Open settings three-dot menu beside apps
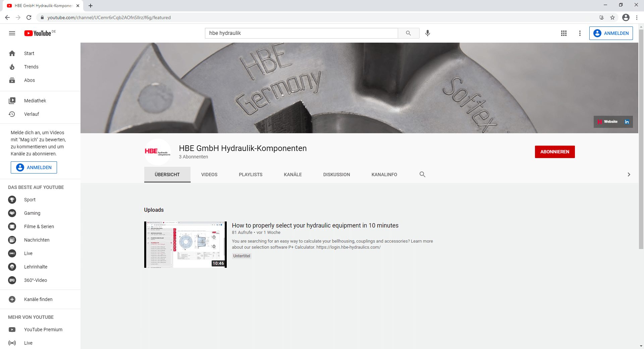 pyautogui.click(x=580, y=33)
